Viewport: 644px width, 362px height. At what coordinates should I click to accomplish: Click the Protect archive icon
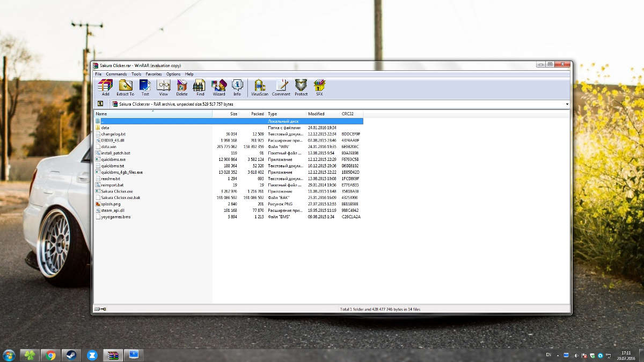click(301, 87)
